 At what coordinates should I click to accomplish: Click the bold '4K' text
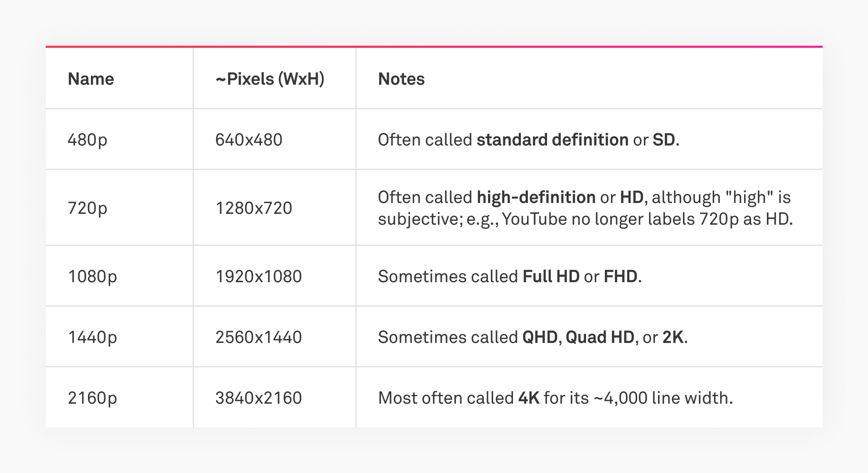tap(529, 398)
